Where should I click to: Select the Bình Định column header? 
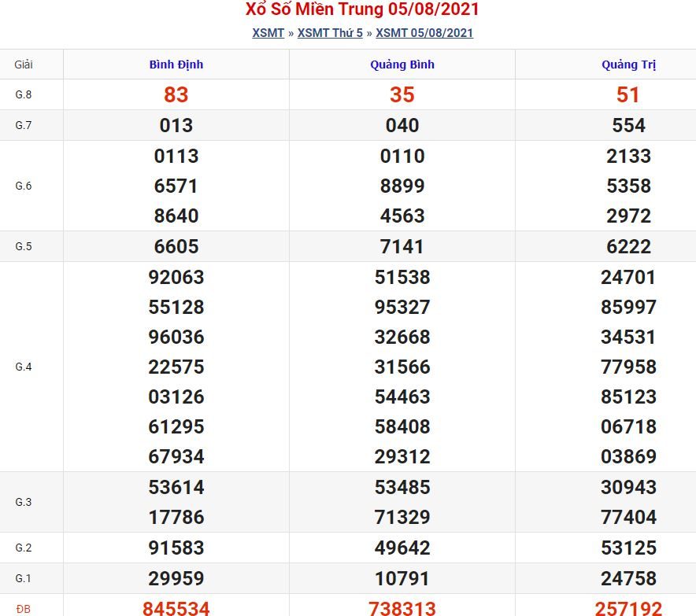176,65
